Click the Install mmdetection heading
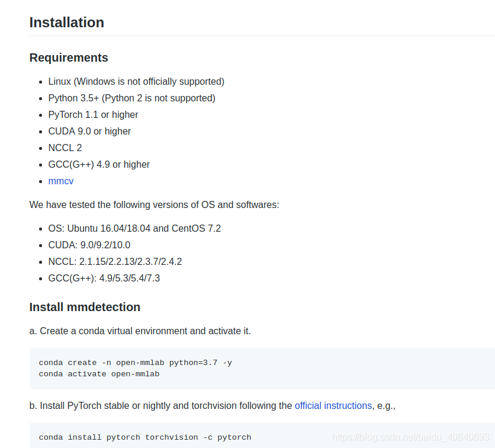This screenshot has height=448, width=495. point(85,307)
